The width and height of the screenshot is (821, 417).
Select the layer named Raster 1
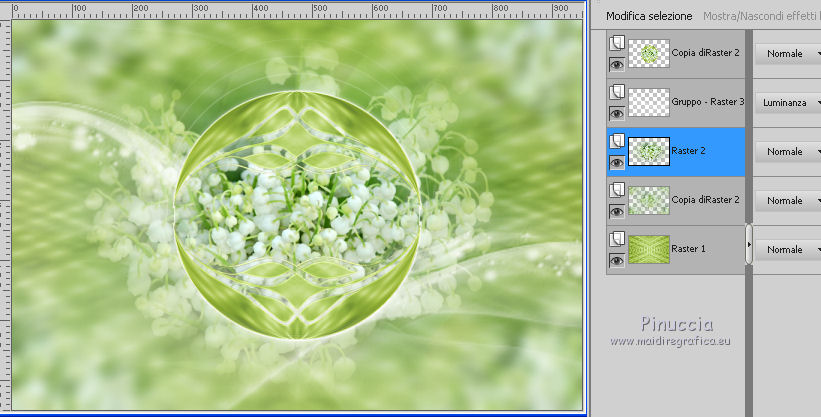[688, 249]
